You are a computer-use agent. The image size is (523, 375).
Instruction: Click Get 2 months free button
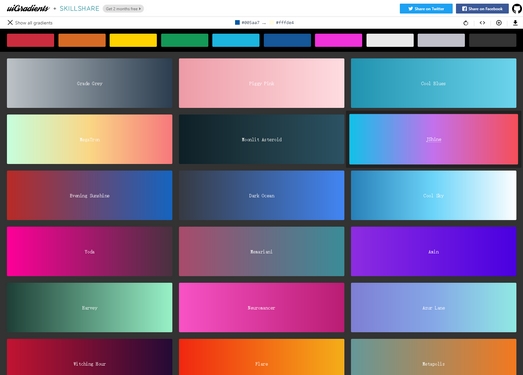(123, 9)
